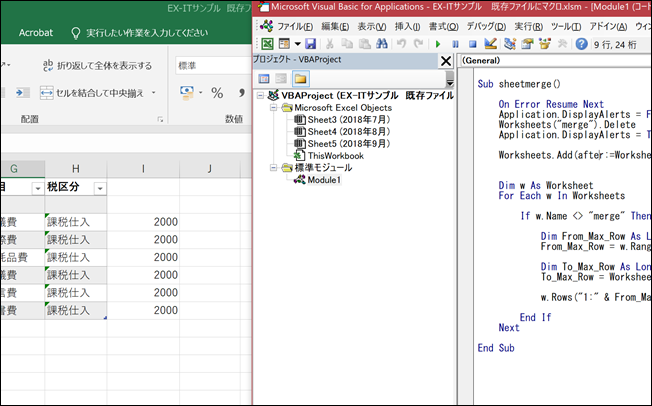Click the Paste clipboard icon
This screenshot has width=652, height=406.
pyautogui.click(x=364, y=44)
